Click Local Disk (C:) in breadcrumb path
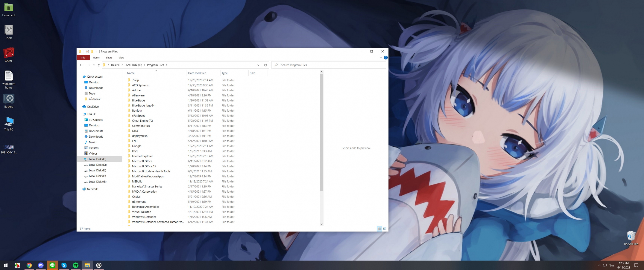The image size is (644, 270). 133,65
